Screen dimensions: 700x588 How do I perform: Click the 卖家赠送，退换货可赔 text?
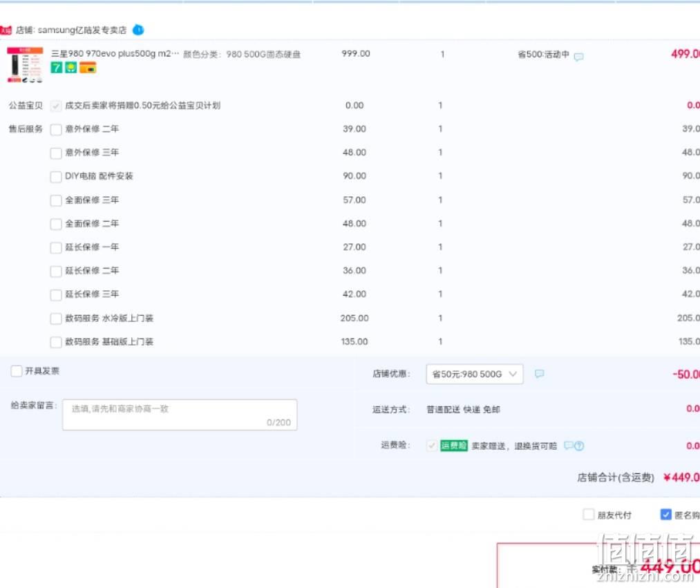point(514,446)
